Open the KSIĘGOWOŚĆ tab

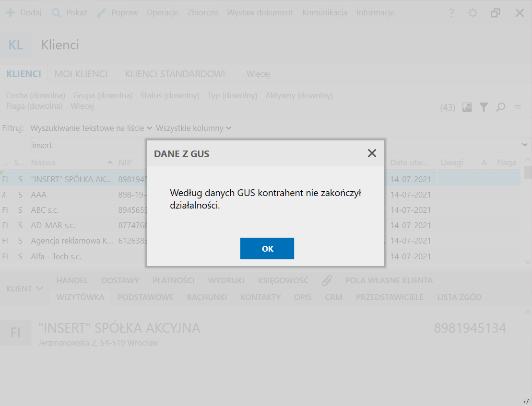click(284, 280)
